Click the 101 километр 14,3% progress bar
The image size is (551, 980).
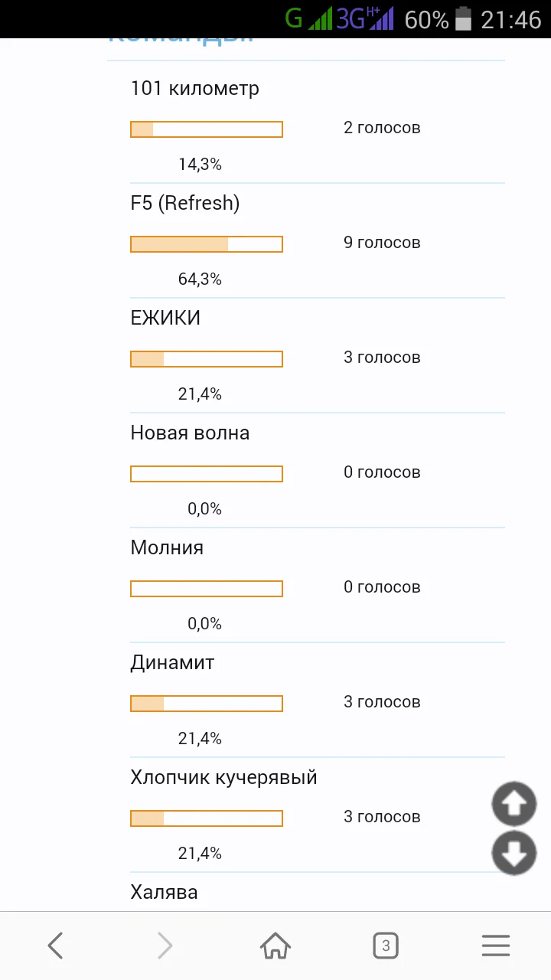click(207, 129)
